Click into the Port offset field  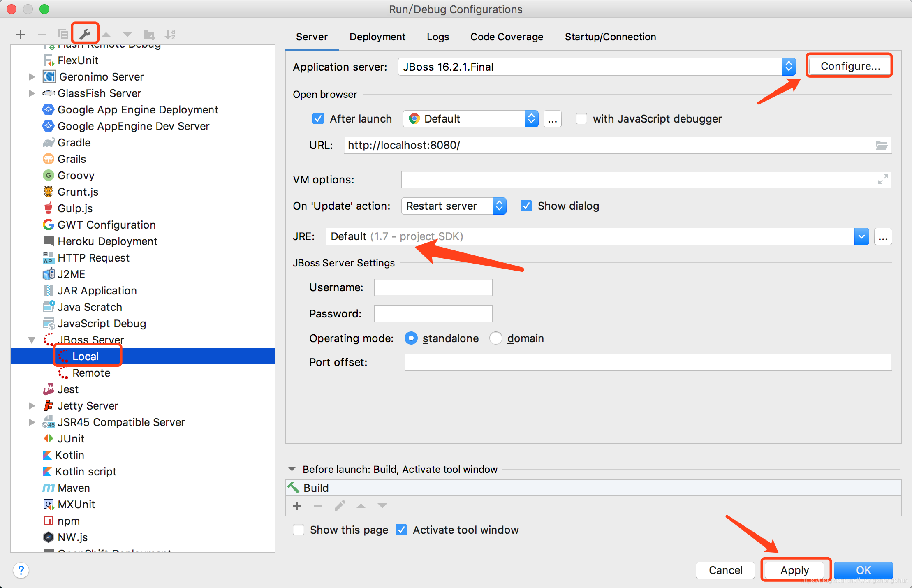pyautogui.click(x=648, y=362)
